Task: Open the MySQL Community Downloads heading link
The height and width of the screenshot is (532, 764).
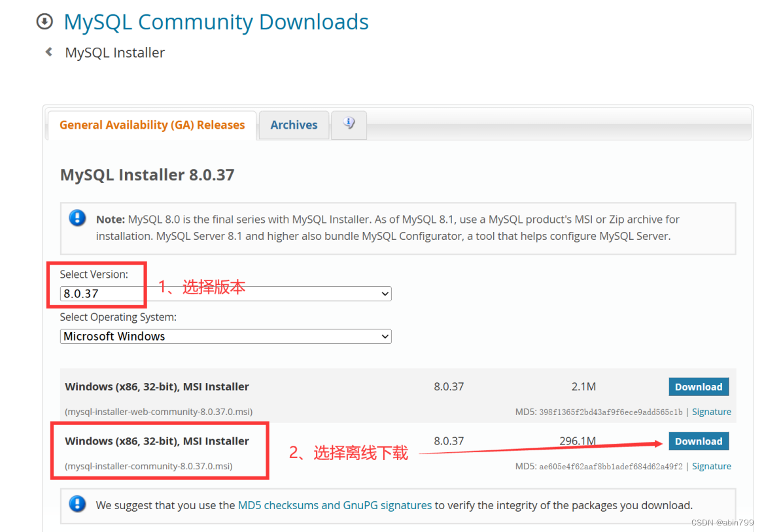Action: click(x=217, y=22)
